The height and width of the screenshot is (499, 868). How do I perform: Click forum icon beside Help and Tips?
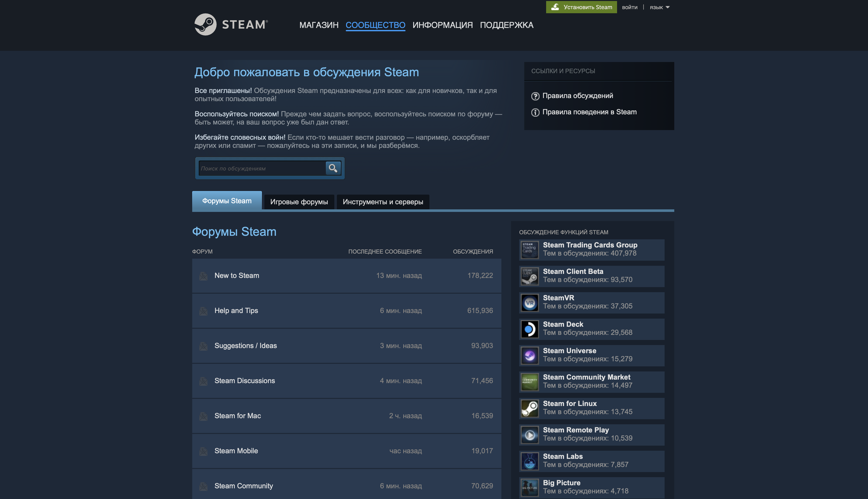203,311
